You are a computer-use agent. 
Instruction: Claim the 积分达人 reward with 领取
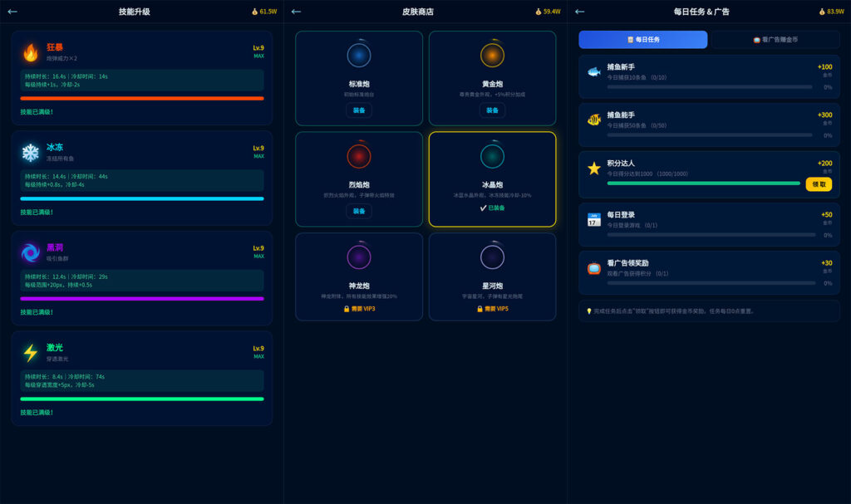click(819, 184)
